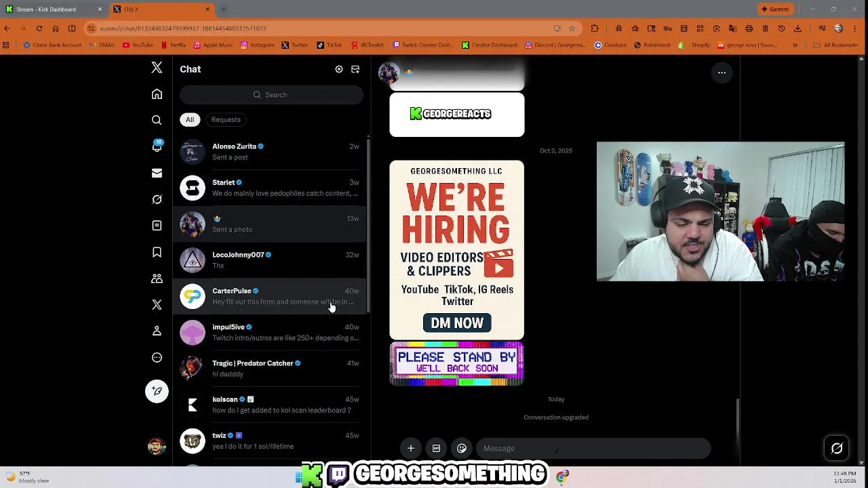Open the emoji picker in message composer
The image size is (868, 488).
[462, 448]
